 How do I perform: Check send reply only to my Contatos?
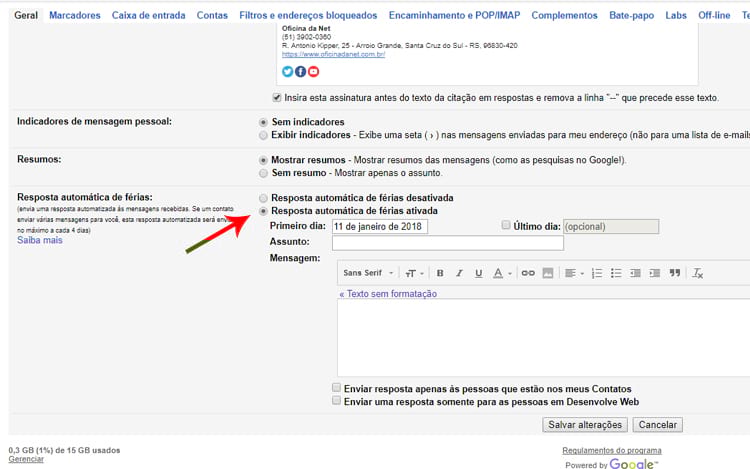336,388
